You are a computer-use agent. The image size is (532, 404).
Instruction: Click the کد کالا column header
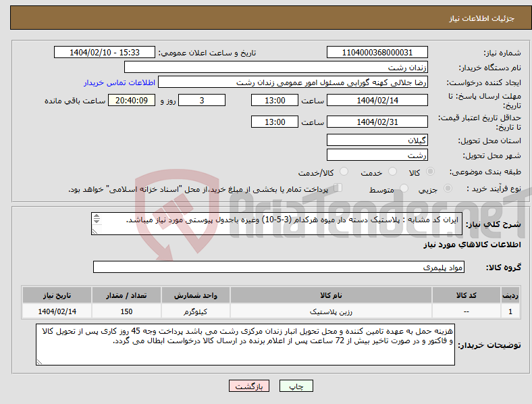point(467,295)
